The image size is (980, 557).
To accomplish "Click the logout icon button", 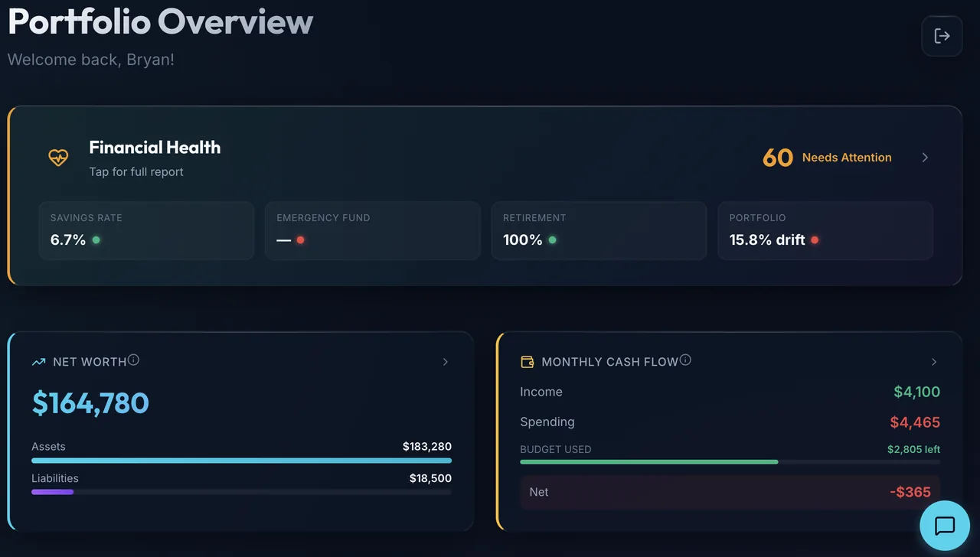I will coord(942,36).
